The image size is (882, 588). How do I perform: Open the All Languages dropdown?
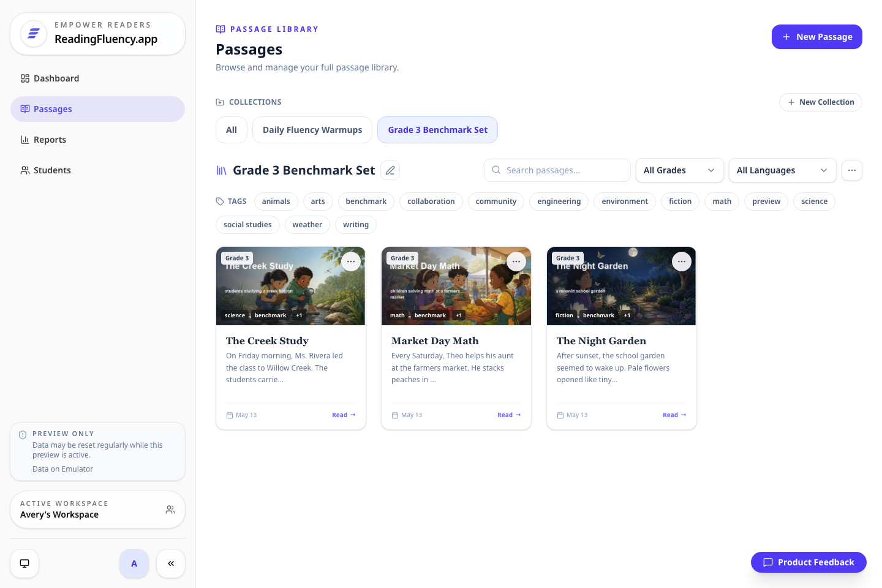coord(782,170)
